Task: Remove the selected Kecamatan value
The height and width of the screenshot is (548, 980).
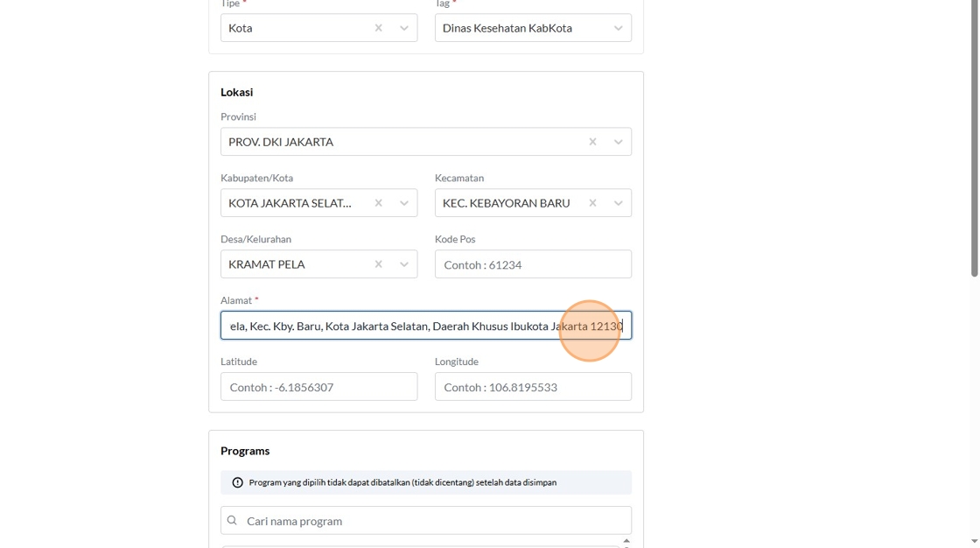Action: [x=592, y=203]
